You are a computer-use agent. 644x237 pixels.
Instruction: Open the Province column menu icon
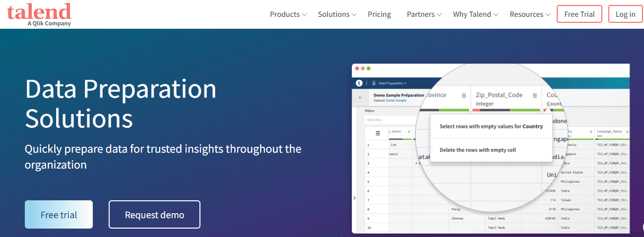463,95
